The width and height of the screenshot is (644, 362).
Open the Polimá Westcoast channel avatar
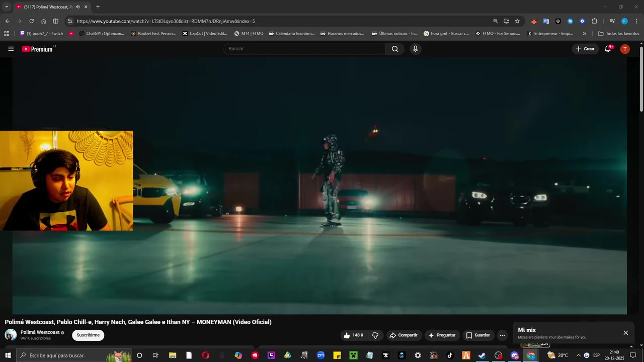point(11,335)
